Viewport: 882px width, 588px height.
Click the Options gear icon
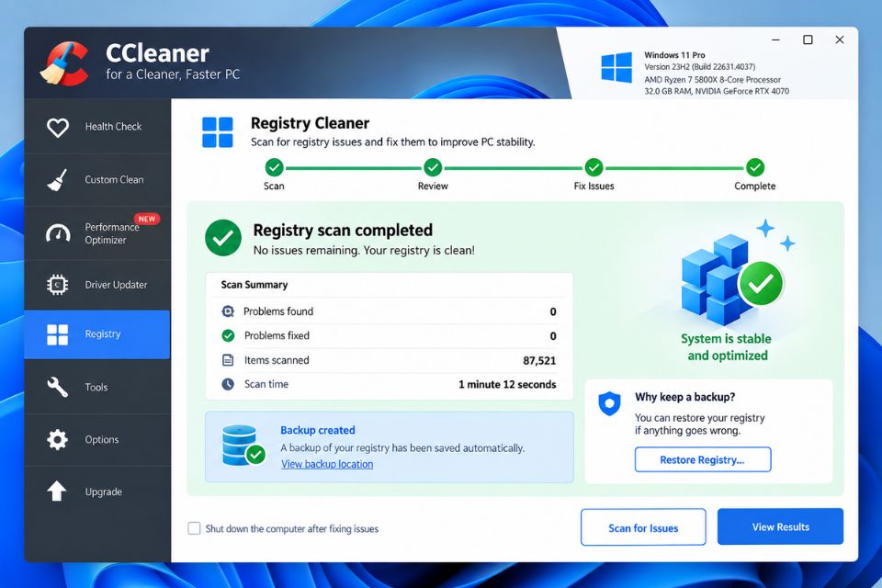tap(57, 439)
